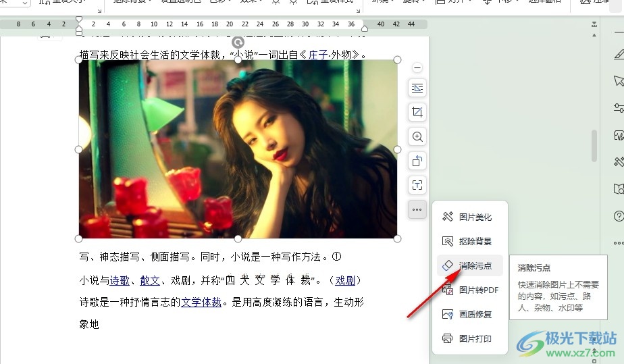Toggle the three-dot more menu under image toolbar
This screenshot has height=364, width=624.
(417, 209)
